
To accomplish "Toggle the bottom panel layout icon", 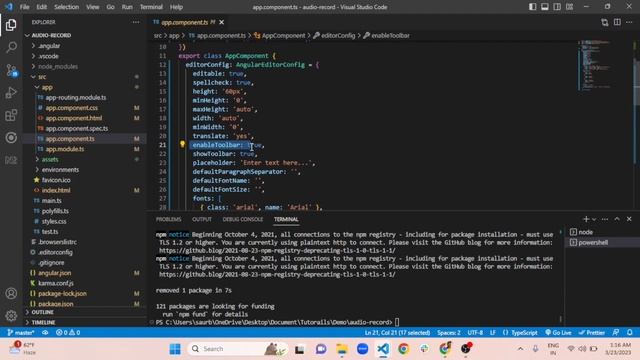I will click(x=544, y=7).
